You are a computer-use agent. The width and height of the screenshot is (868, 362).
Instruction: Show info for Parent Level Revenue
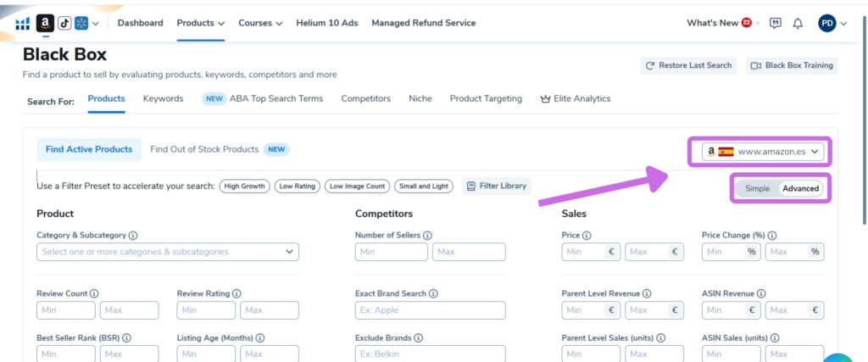pos(647,293)
